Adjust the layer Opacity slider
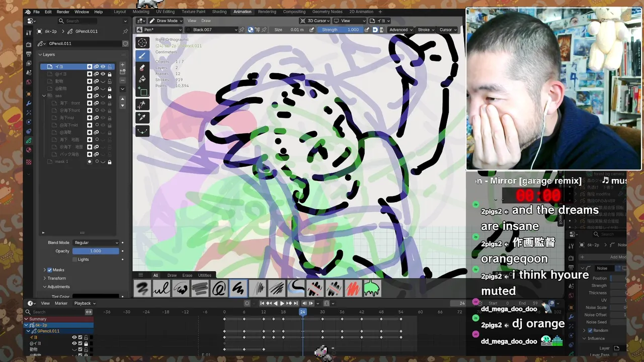 [96, 251]
